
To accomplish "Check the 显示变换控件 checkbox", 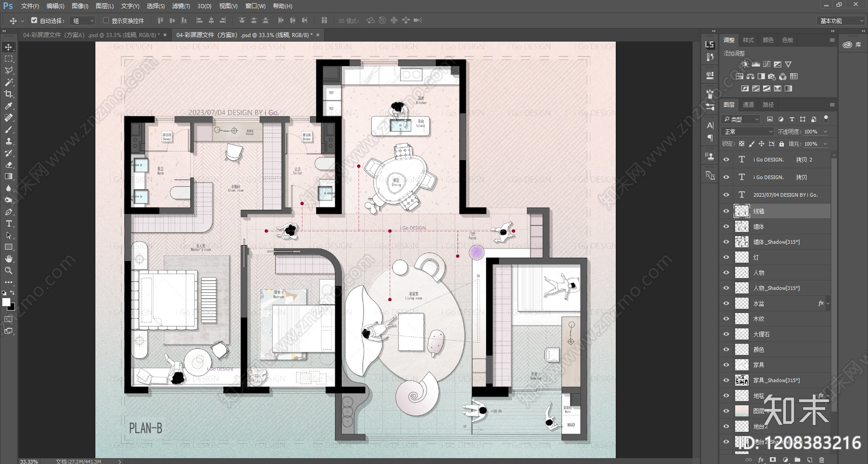I will [106, 21].
